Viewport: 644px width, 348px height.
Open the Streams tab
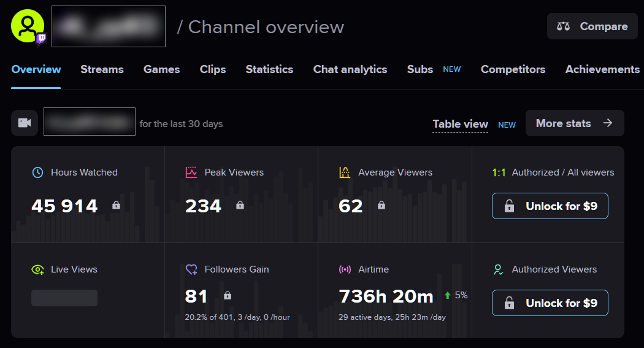[102, 69]
